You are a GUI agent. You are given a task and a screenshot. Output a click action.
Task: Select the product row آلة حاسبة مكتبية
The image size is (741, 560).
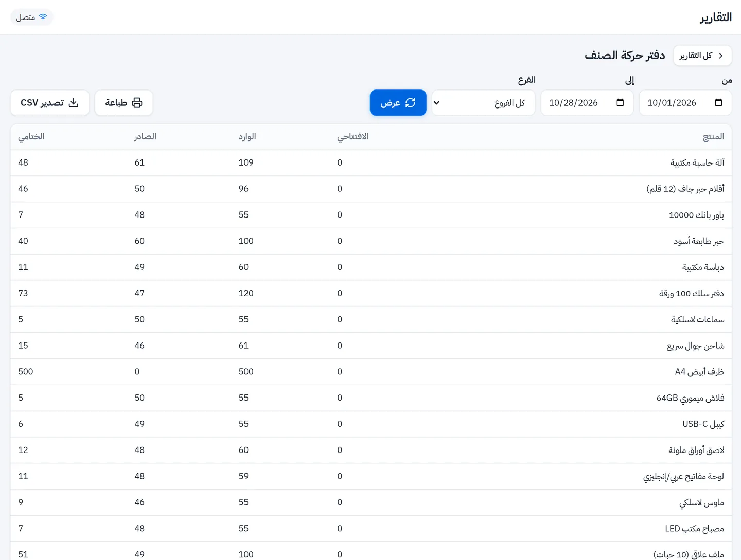tap(371, 163)
